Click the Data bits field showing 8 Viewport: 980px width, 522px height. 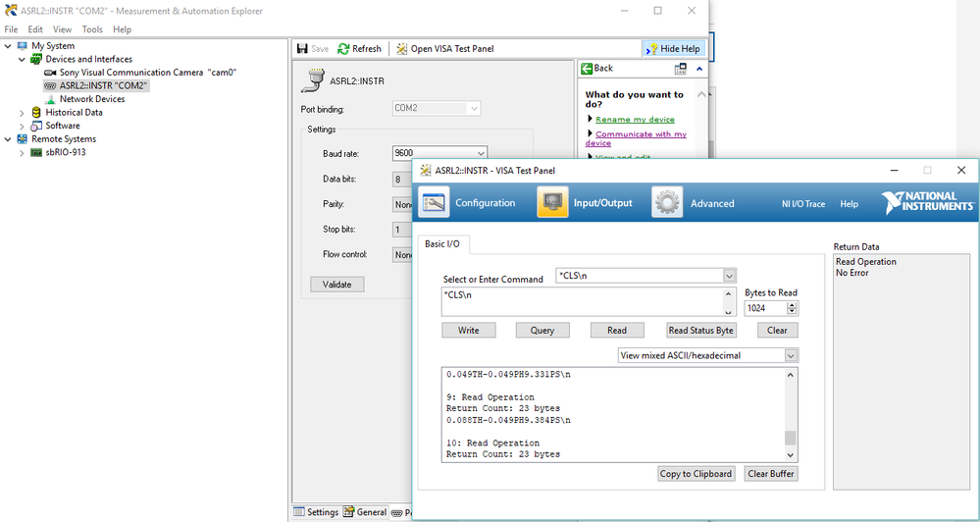402,180
